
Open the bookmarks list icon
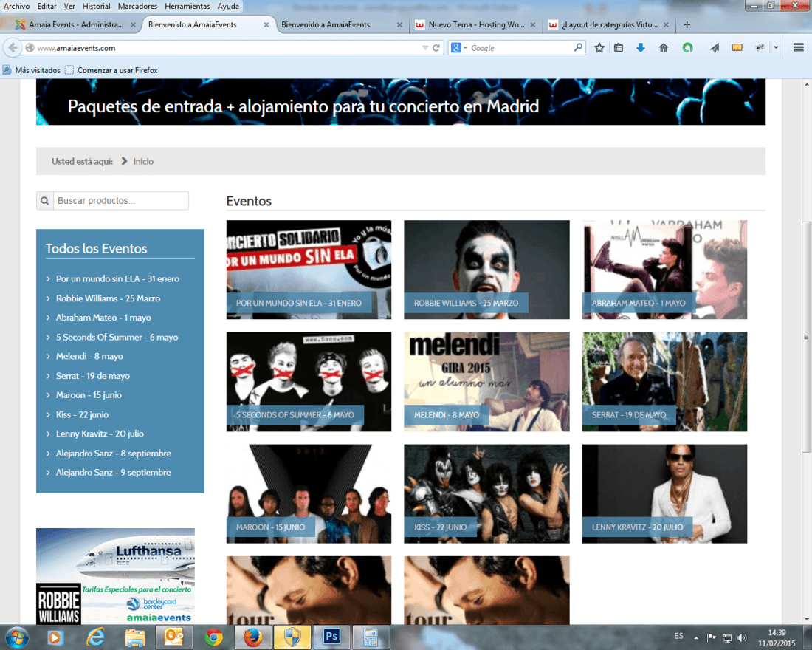(x=619, y=48)
